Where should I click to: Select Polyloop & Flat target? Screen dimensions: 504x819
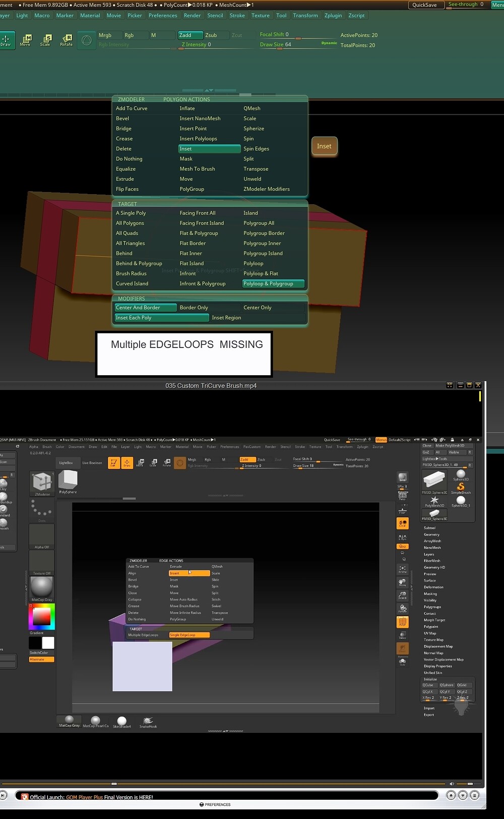[261, 273]
